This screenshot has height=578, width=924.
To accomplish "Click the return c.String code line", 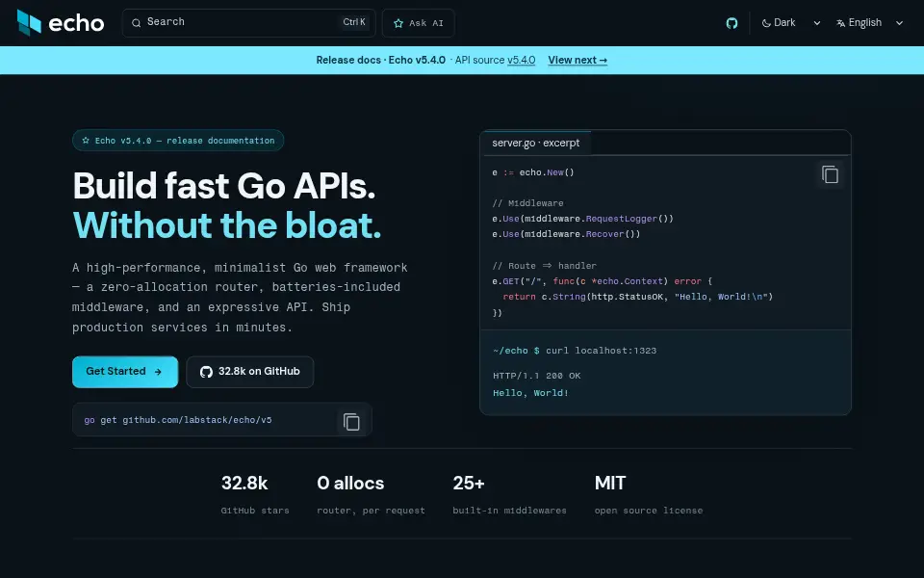I will click(x=637, y=297).
